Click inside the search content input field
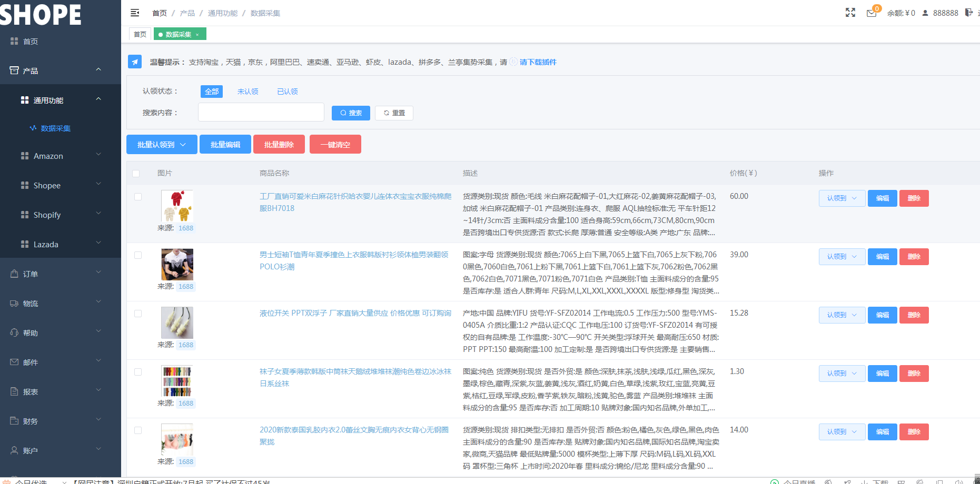Image resolution: width=980 pixels, height=484 pixels. click(x=261, y=112)
